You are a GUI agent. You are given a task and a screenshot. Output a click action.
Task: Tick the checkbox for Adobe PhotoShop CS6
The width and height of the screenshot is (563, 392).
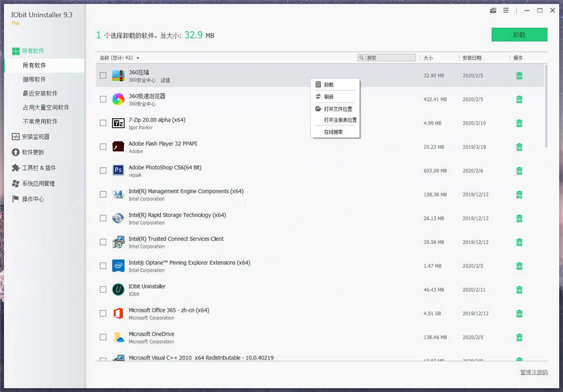point(103,170)
